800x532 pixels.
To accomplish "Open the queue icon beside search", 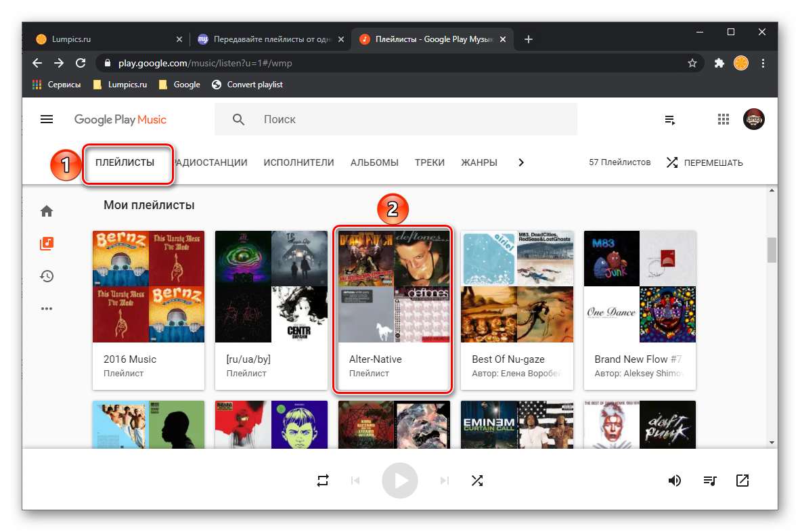I will pyautogui.click(x=670, y=120).
